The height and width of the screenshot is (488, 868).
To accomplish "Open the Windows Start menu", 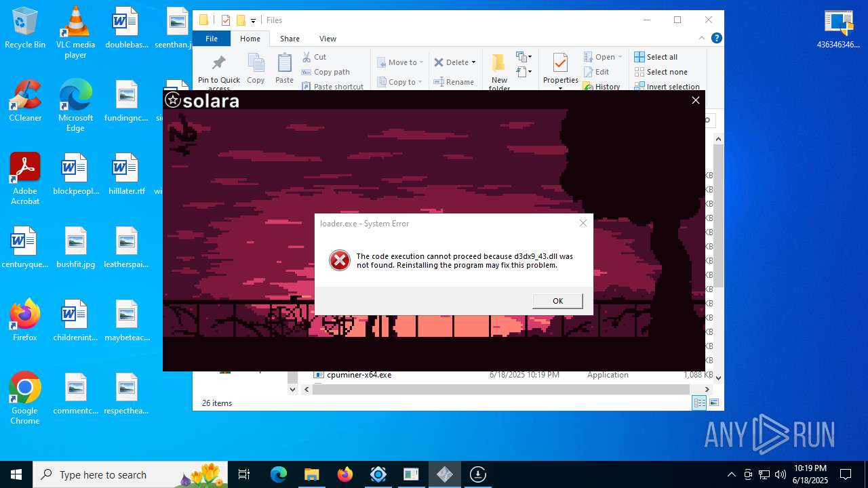I will [16, 474].
